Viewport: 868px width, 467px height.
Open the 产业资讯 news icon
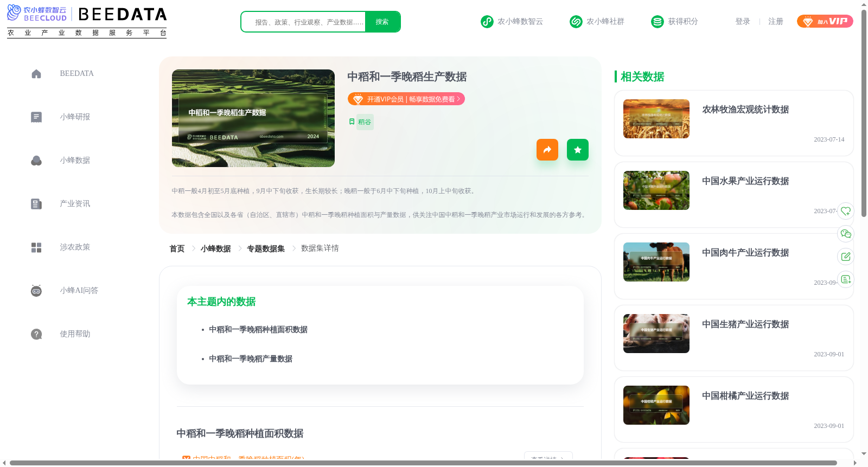(36, 204)
